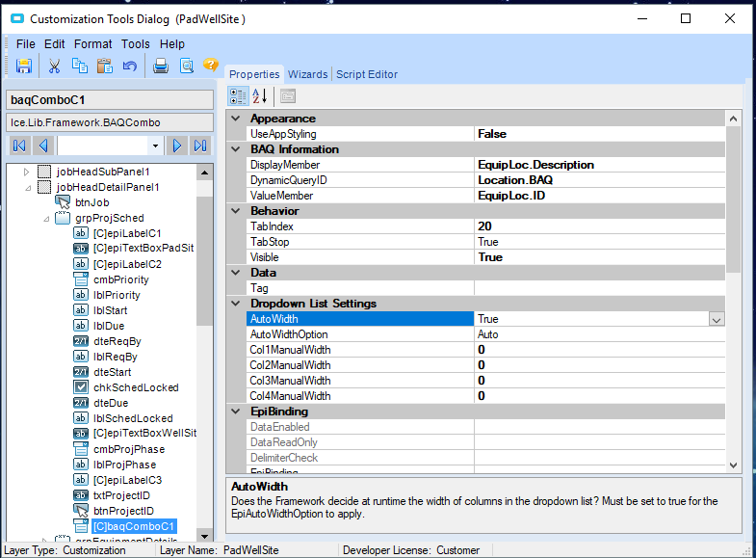Click the Paste clipboard icon
Image resolution: width=756 pixels, height=558 pixels.
104,66
